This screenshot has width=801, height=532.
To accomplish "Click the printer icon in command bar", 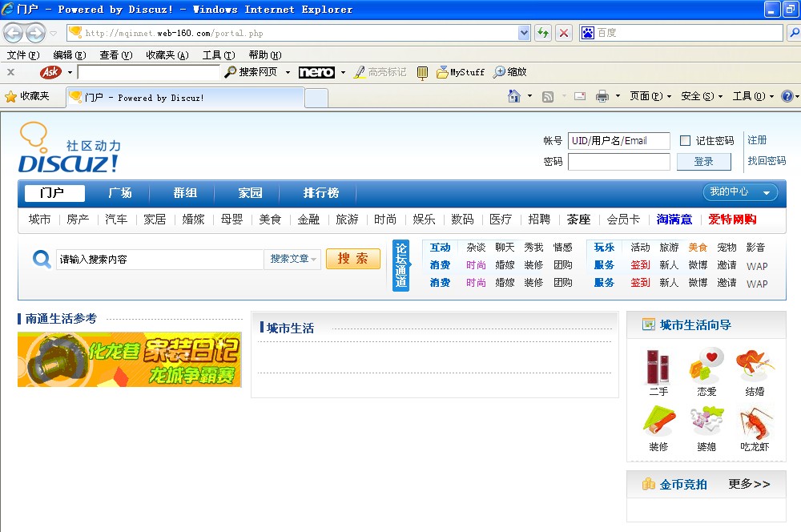I will 602,96.
